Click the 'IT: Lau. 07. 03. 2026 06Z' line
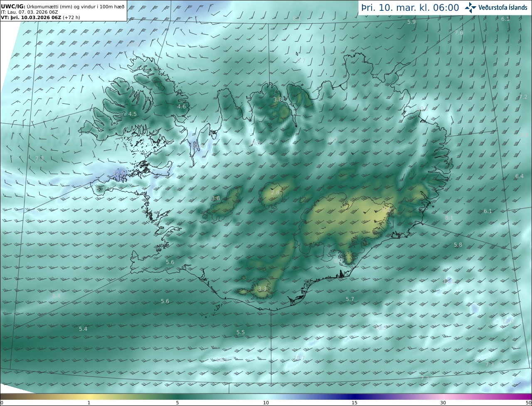The width and height of the screenshot is (532, 406). tap(30, 12)
